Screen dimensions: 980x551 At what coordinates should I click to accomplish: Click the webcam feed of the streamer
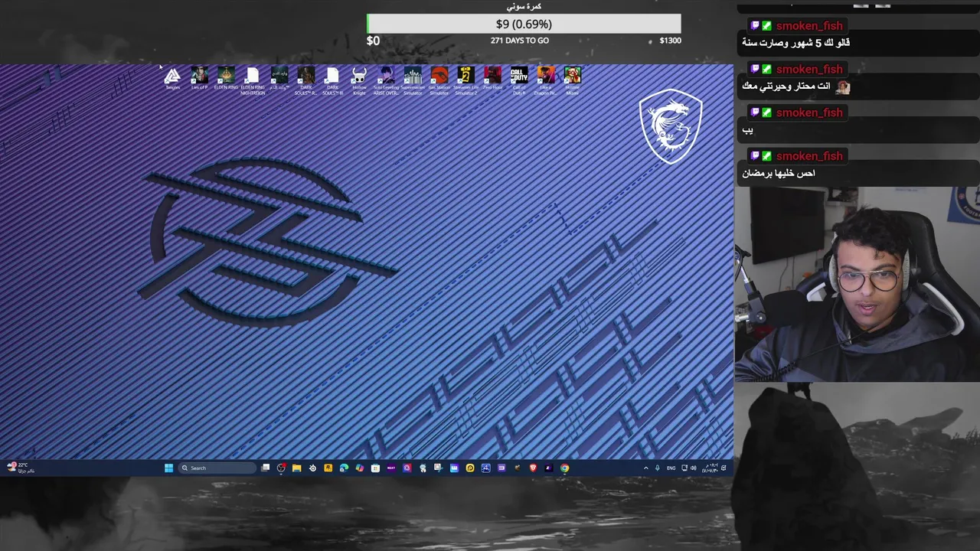point(857,285)
